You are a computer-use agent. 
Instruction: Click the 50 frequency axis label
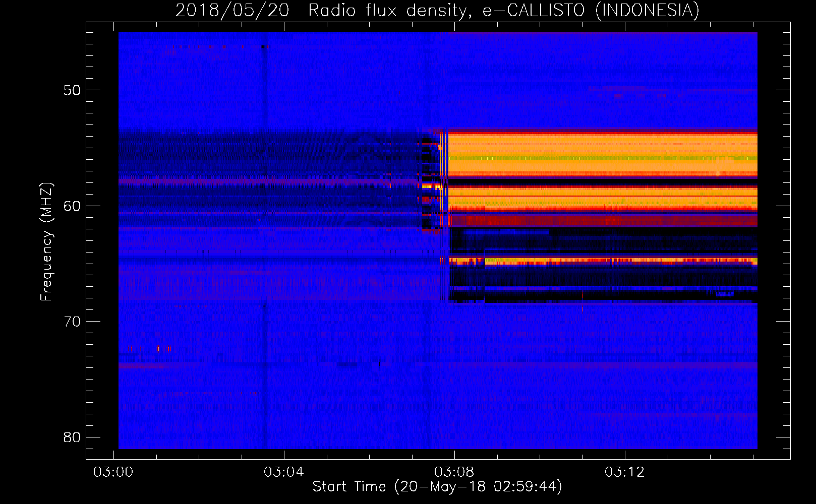tap(72, 90)
